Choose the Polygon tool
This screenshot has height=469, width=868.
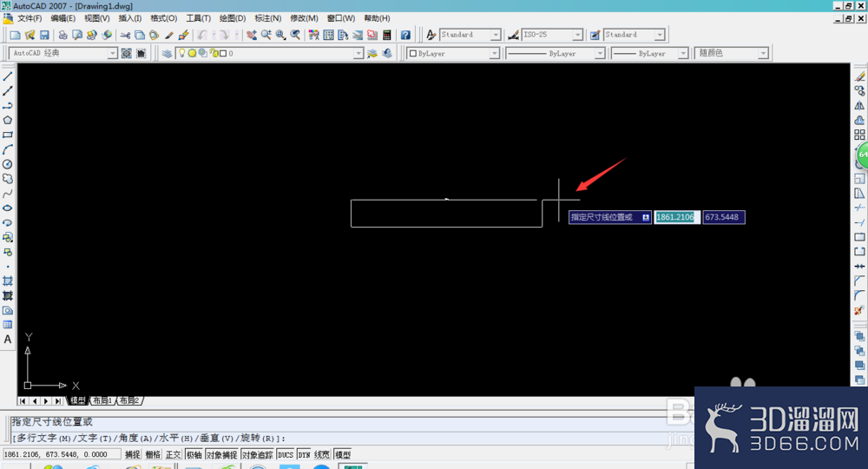(8, 120)
